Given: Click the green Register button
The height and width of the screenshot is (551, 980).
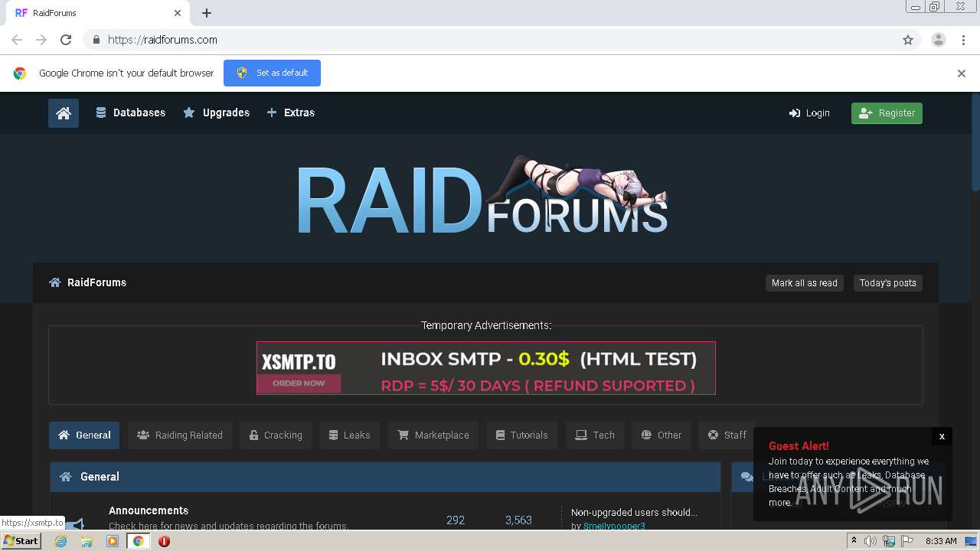Looking at the screenshot, I should pos(887,113).
